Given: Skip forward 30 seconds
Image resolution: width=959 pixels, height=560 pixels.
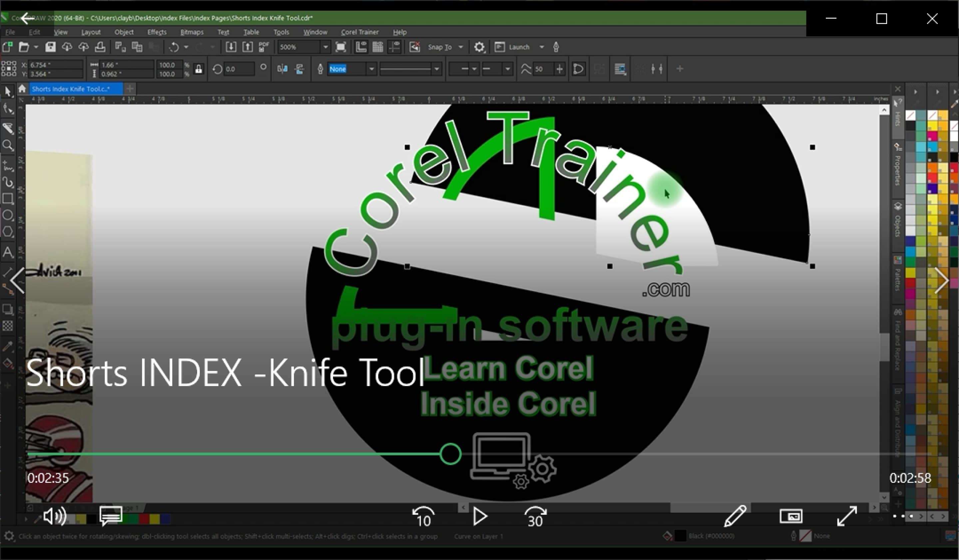Looking at the screenshot, I should click(535, 516).
